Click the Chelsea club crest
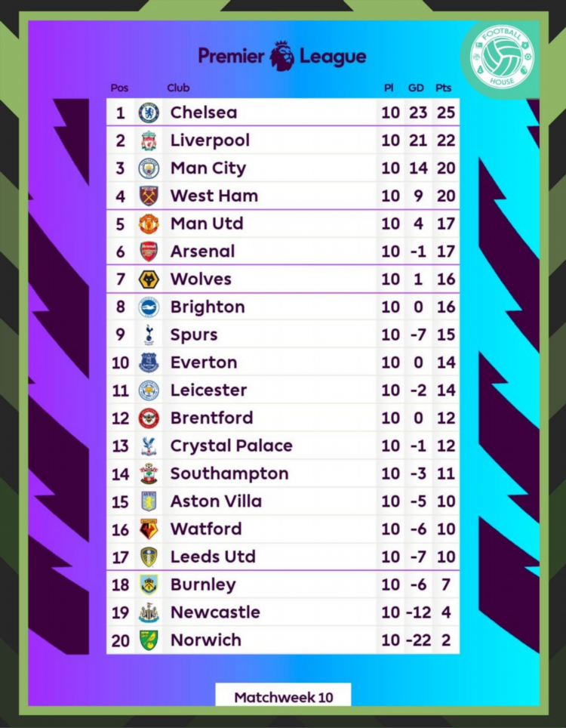 tap(149, 113)
